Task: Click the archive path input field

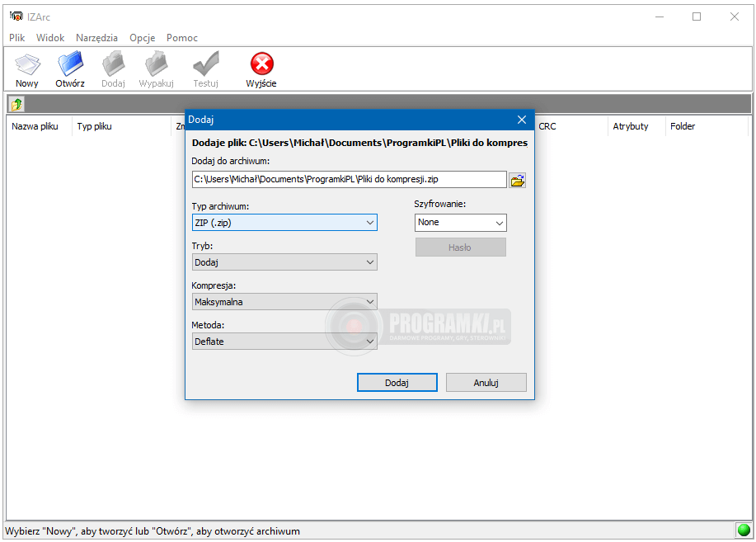Action: [349, 179]
